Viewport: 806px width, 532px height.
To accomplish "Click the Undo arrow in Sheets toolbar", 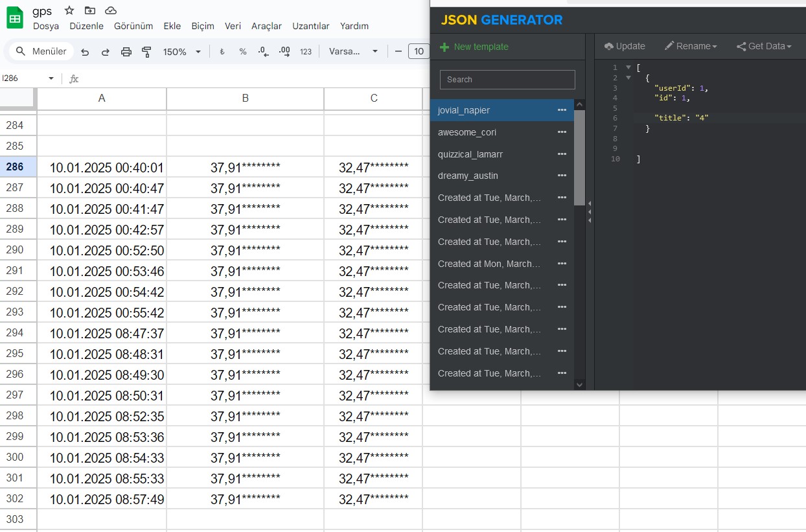I will coord(85,52).
